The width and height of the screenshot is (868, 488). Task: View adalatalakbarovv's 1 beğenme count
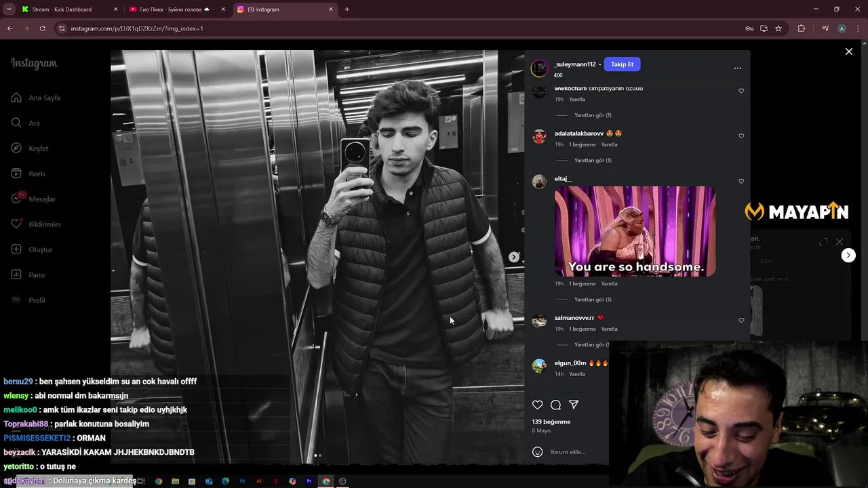point(583,144)
